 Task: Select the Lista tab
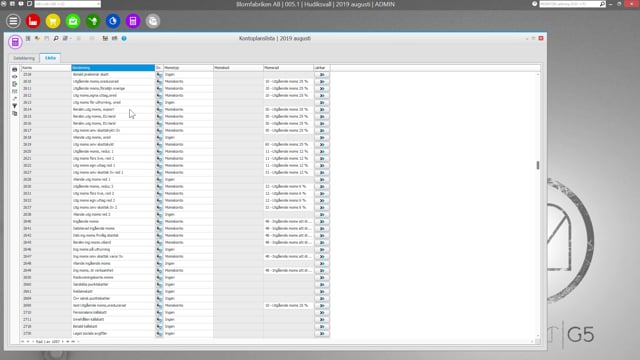coord(50,58)
